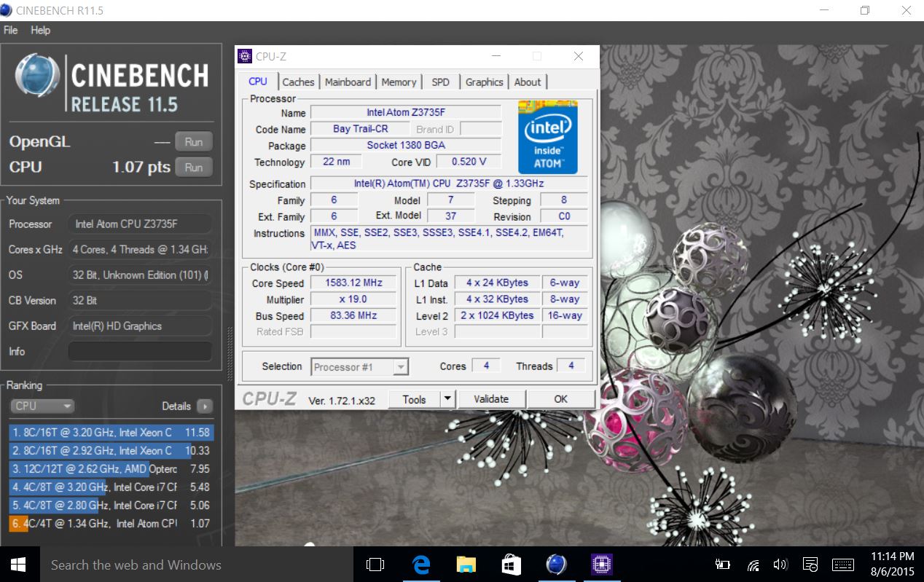This screenshot has height=582, width=924.
Task: Open the Windows Start menu
Action: [18, 565]
